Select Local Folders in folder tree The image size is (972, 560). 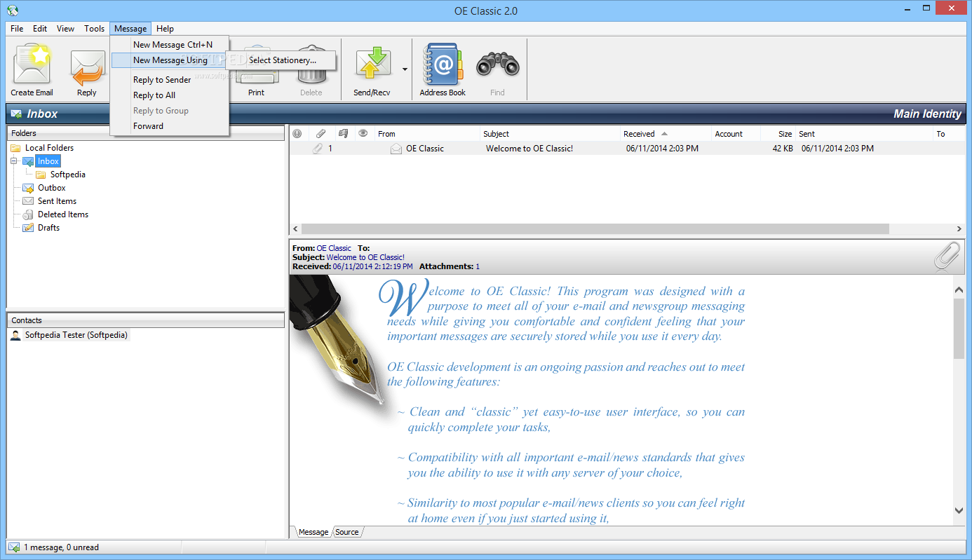[49, 148]
